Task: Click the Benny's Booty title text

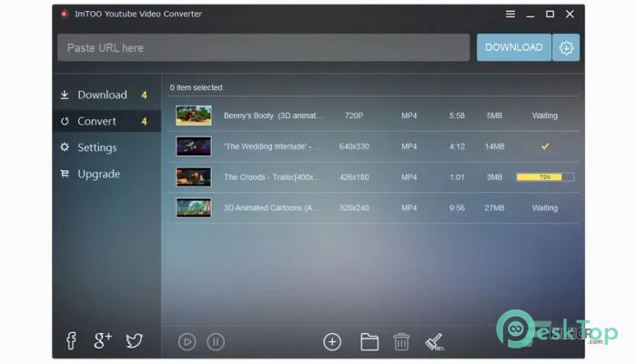Action: pos(273,116)
